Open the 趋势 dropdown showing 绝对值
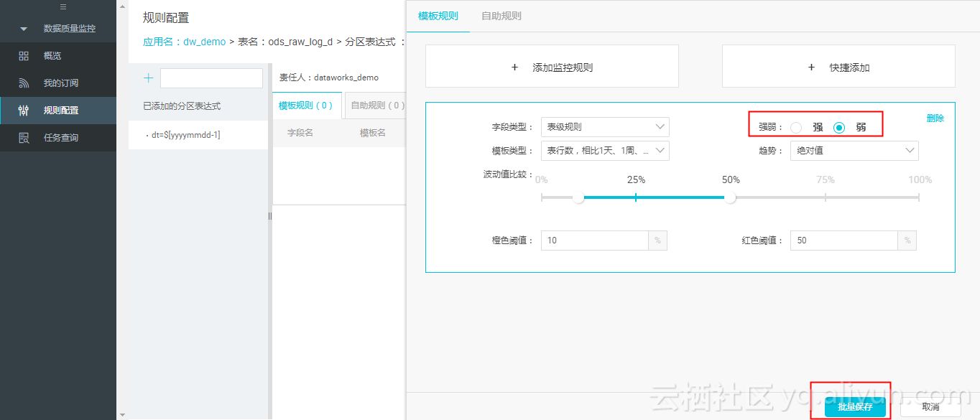The height and width of the screenshot is (420, 980). (x=854, y=151)
